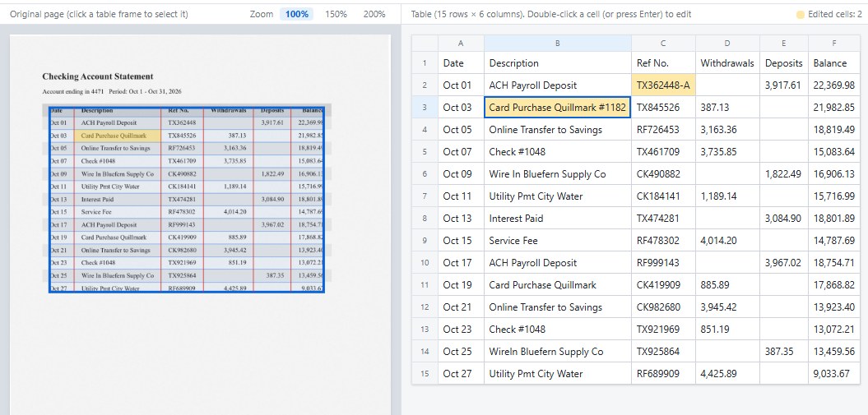This screenshot has width=868, height=415.
Task: Select column E header
Action: tap(784, 43)
